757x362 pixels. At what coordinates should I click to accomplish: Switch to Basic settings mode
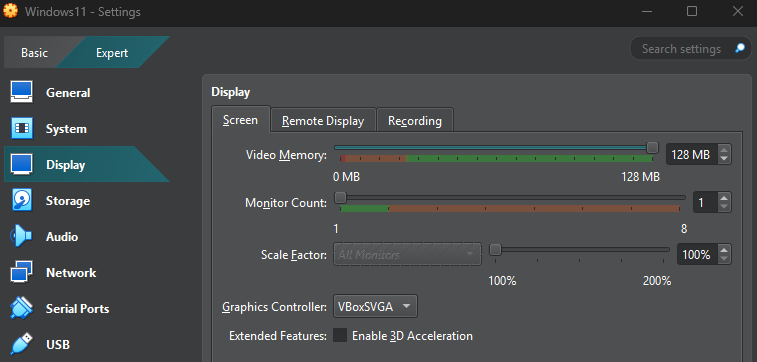tap(34, 53)
